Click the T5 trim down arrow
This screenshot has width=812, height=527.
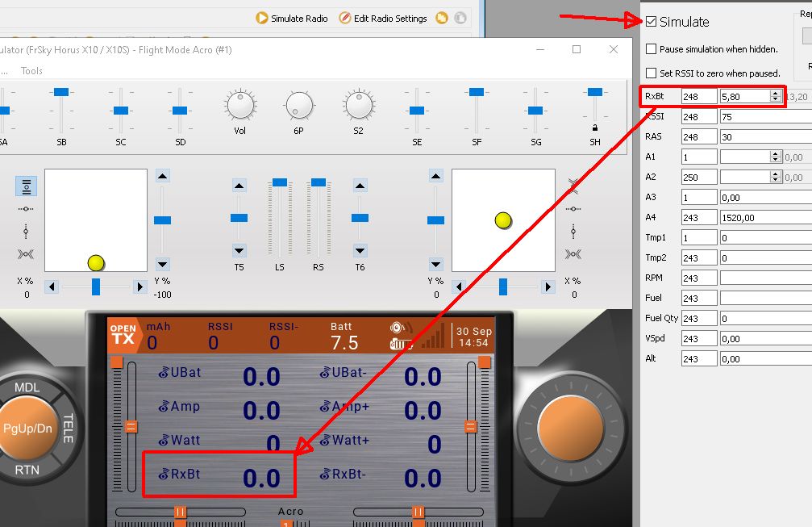click(239, 251)
